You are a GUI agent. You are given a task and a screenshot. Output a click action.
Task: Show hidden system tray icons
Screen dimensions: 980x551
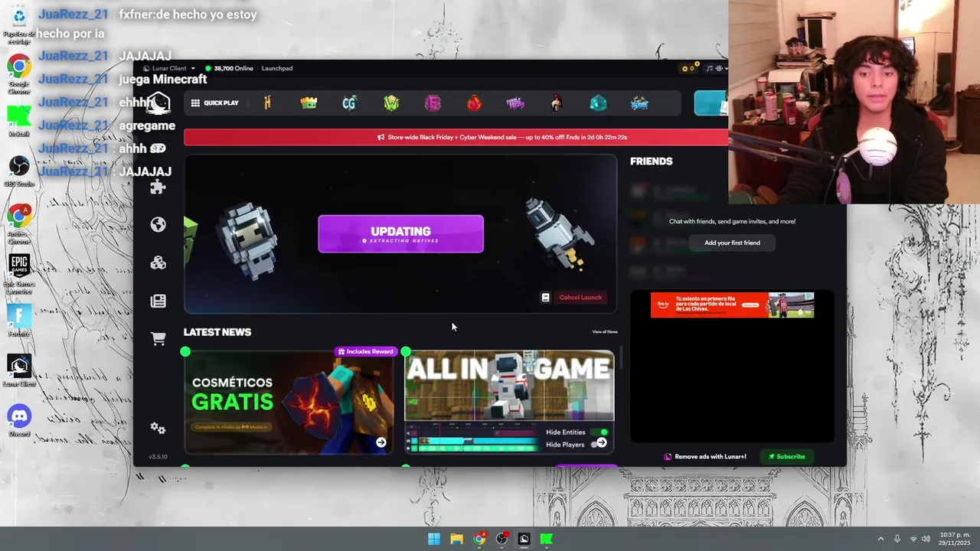tap(880, 539)
